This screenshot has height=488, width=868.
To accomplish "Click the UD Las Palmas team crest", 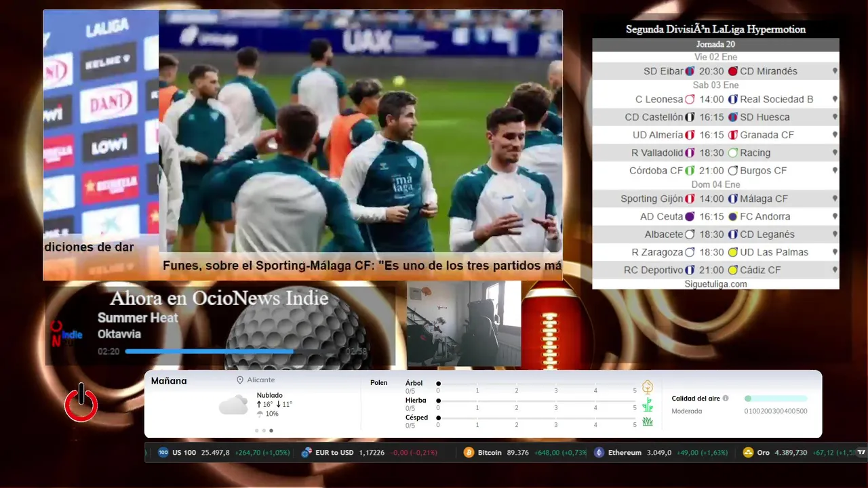I will point(732,252).
